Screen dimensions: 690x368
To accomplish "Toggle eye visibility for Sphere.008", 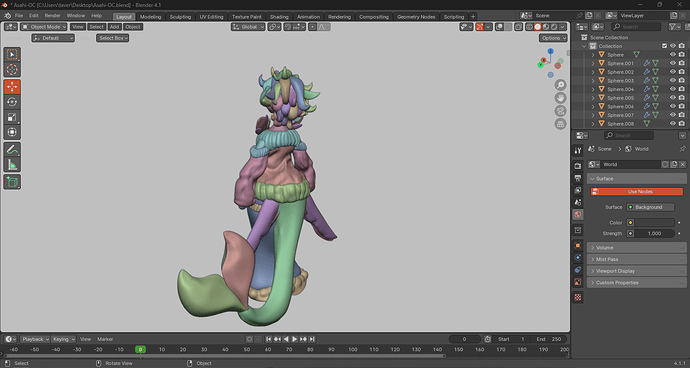I will pos(672,124).
